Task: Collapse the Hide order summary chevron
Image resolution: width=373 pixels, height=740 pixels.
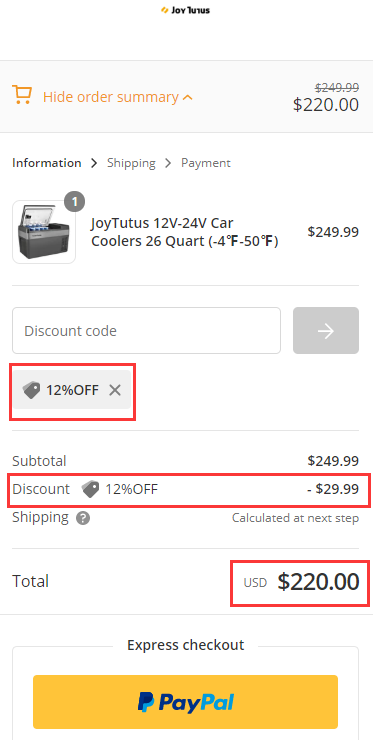Action: point(188,98)
